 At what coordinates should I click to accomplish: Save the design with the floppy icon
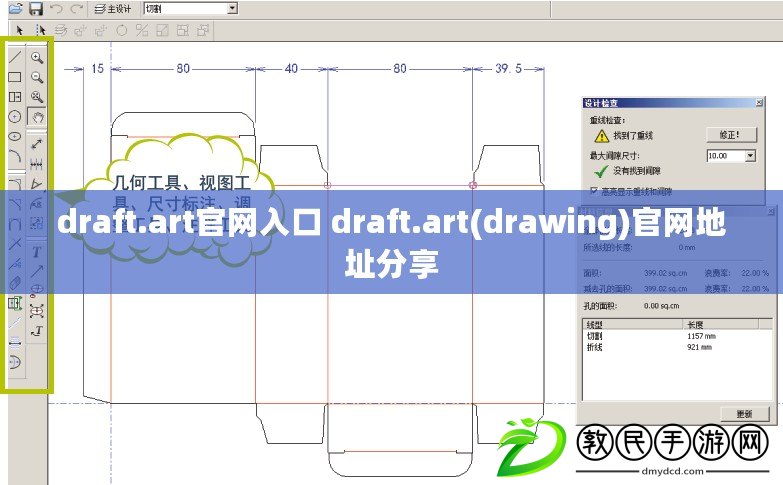coord(36,8)
